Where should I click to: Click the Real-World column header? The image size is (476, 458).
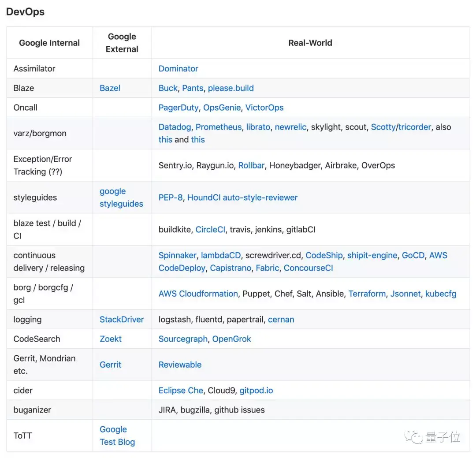[x=310, y=43]
